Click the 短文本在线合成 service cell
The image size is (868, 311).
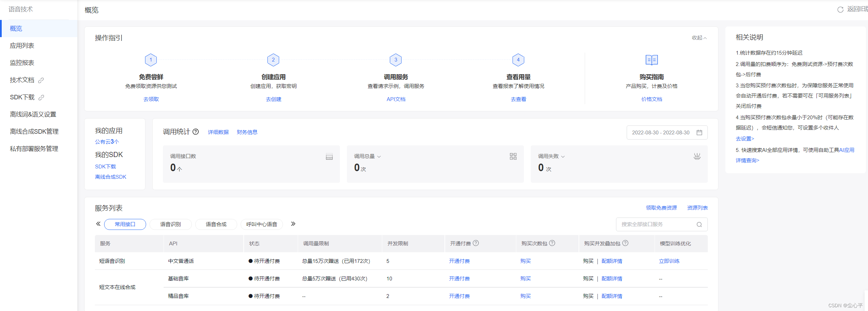117,287
